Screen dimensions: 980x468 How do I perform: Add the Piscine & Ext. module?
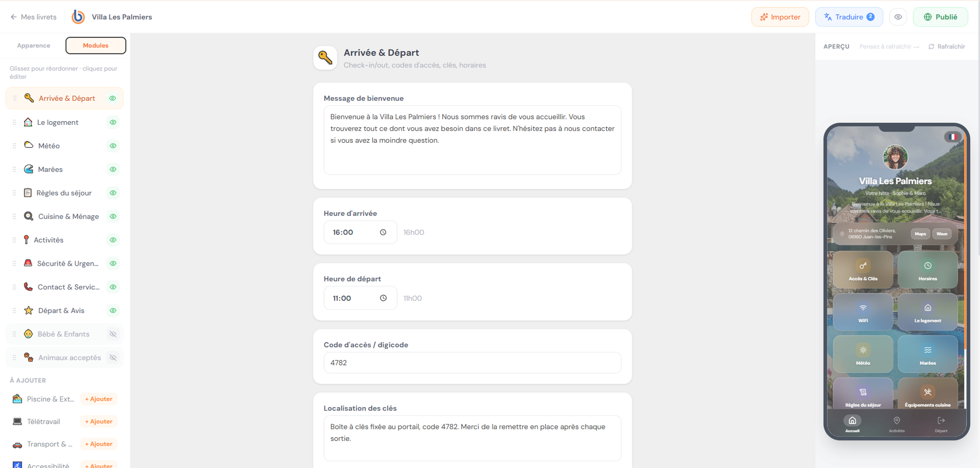point(99,399)
